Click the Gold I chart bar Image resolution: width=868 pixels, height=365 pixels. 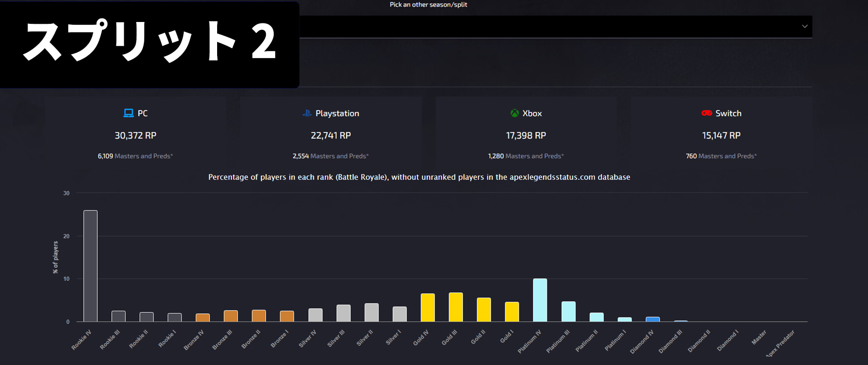512,312
